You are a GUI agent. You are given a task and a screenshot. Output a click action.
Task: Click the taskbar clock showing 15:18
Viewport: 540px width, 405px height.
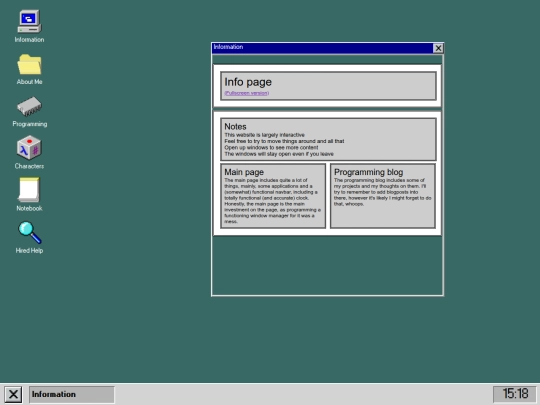tap(515, 394)
